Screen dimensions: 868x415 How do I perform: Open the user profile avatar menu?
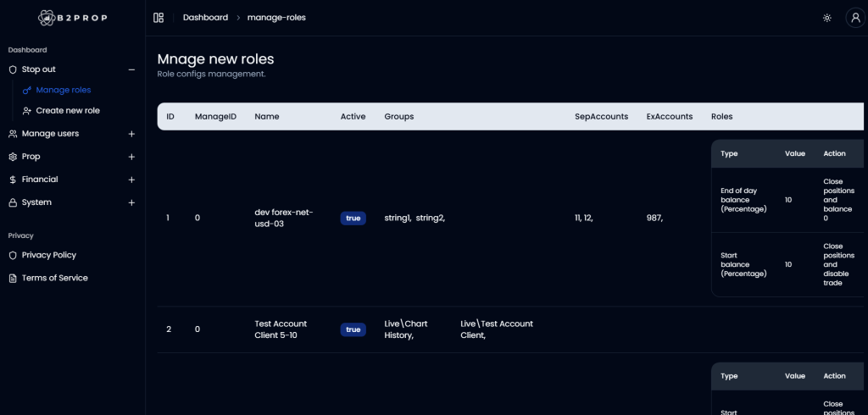854,18
